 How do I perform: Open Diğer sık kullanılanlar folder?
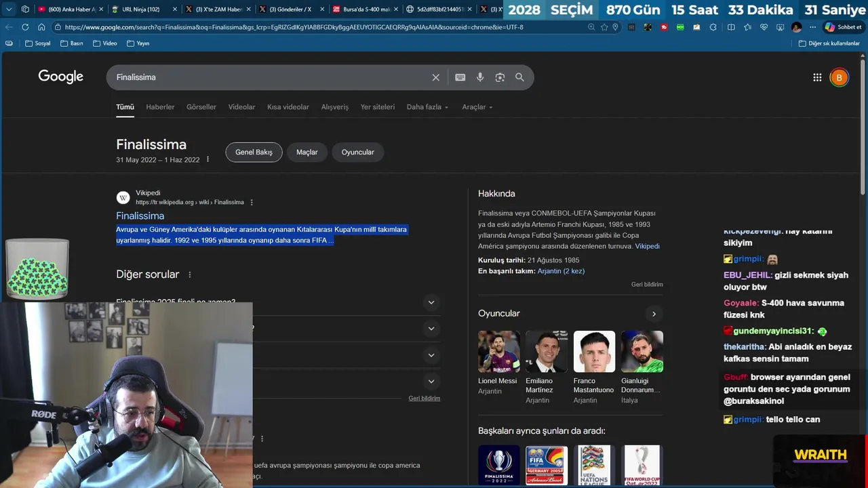coord(829,43)
